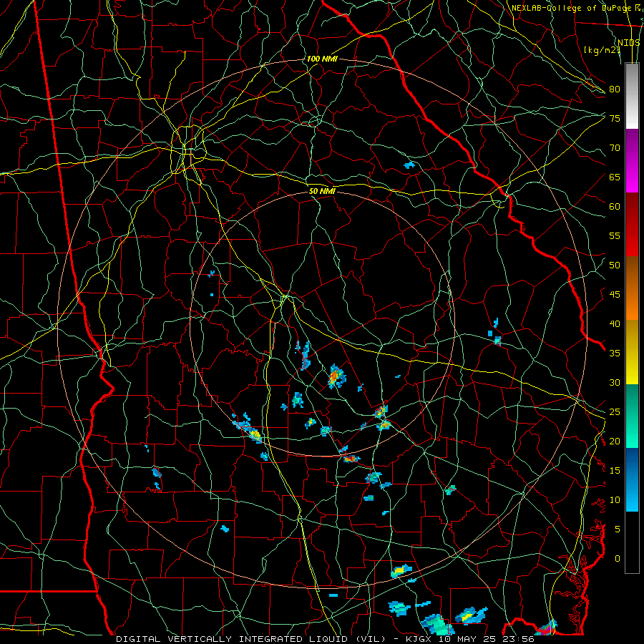
Task: Click scale value 65 on the legend
Action: pyautogui.click(x=615, y=177)
